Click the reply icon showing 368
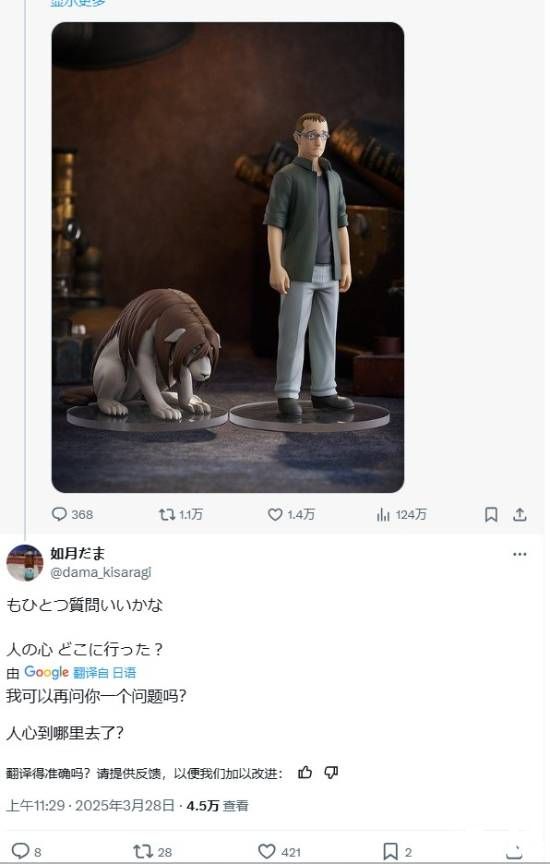Screen dimensions: 550x864 [x=59, y=514]
